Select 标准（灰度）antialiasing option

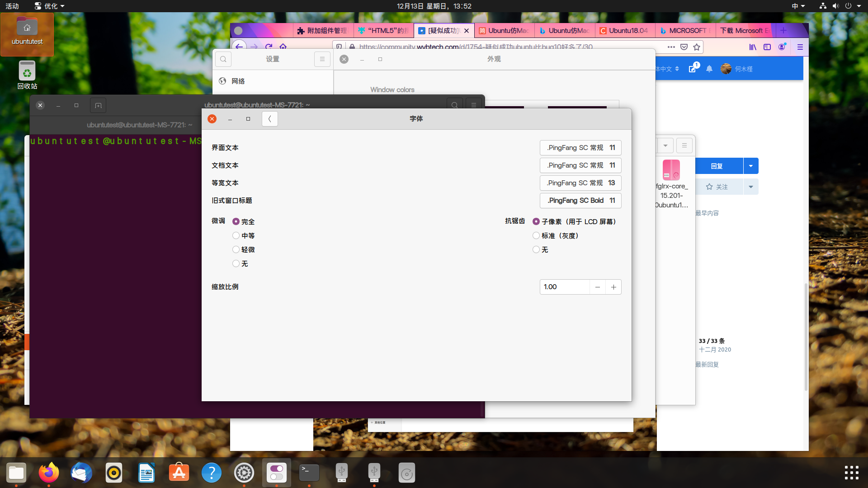tap(536, 235)
